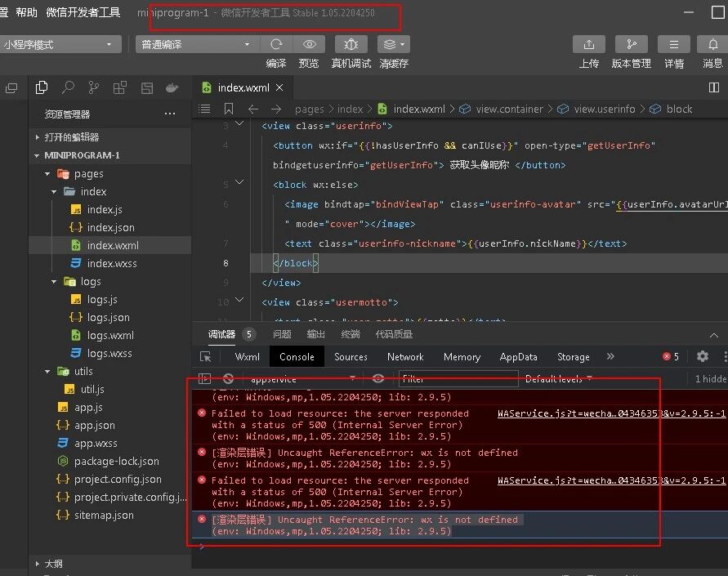
Task: Collapse the debugger panel chevron
Action: pos(714,335)
